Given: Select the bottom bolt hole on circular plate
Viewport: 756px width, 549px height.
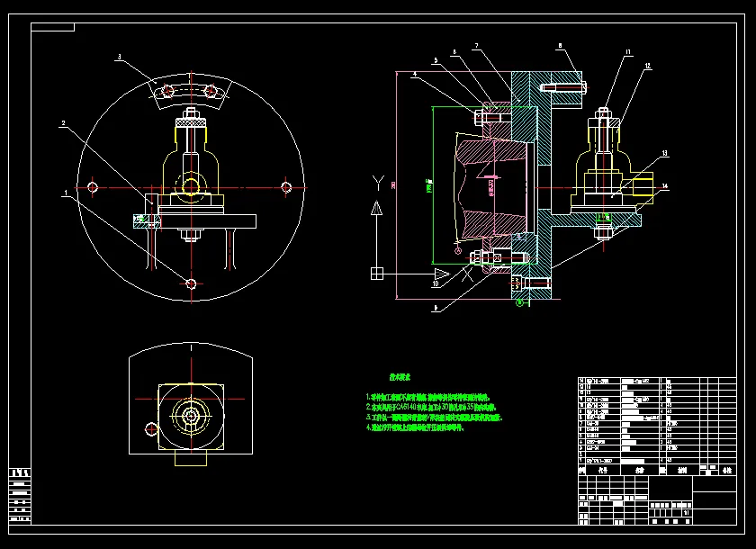Looking at the screenshot, I should coord(191,283).
